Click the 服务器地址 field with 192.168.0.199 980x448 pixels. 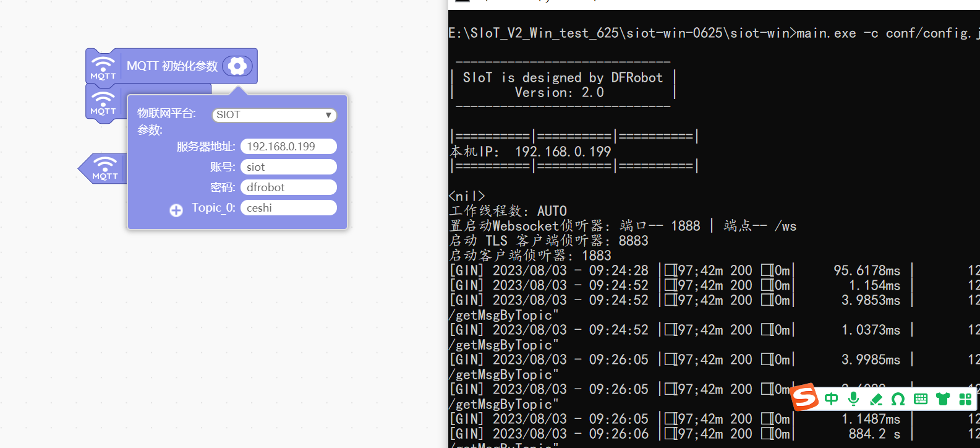pyautogui.click(x=289, y=147)
